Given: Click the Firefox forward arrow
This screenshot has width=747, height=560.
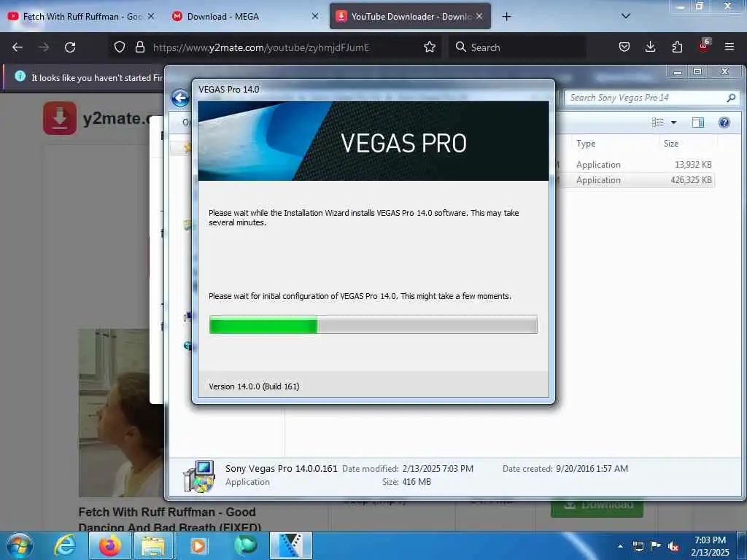Looking at the screenshot, I should [43, 47].
